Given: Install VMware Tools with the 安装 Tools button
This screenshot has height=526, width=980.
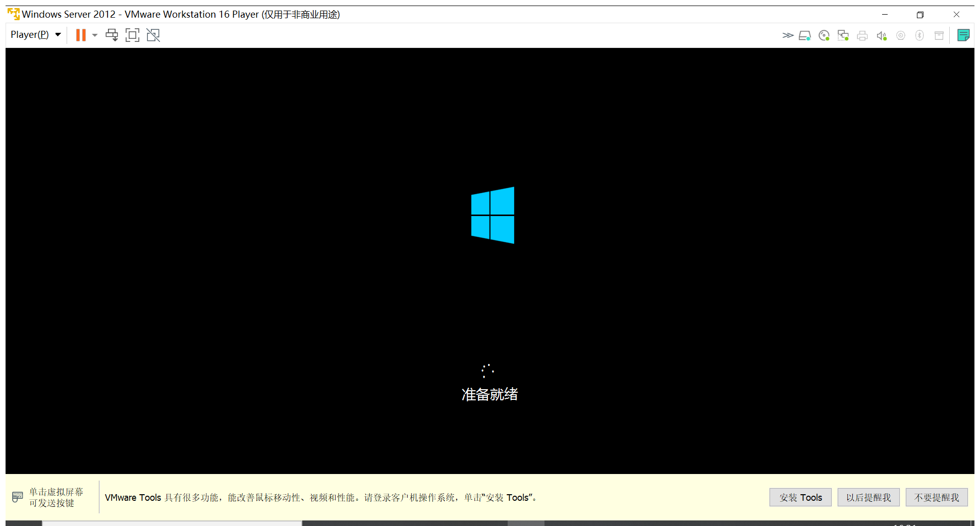Looking at the screenshot, I should [800, 497].
